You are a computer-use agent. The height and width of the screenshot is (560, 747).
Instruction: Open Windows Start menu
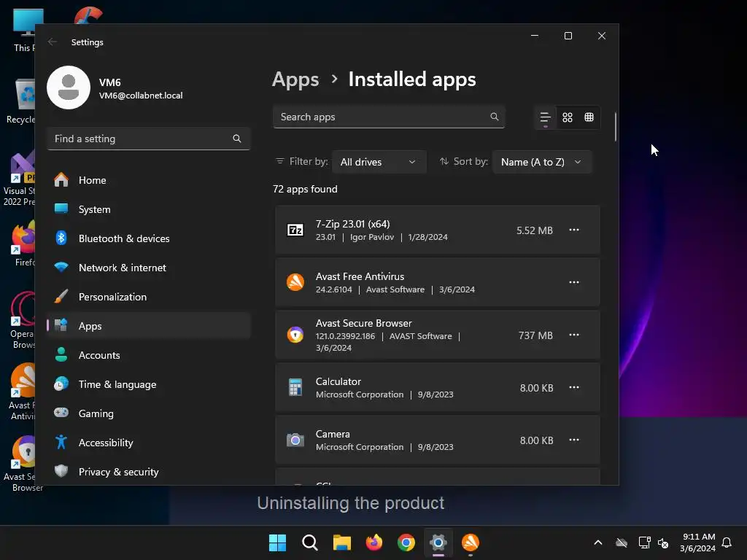tap(277, 542)
